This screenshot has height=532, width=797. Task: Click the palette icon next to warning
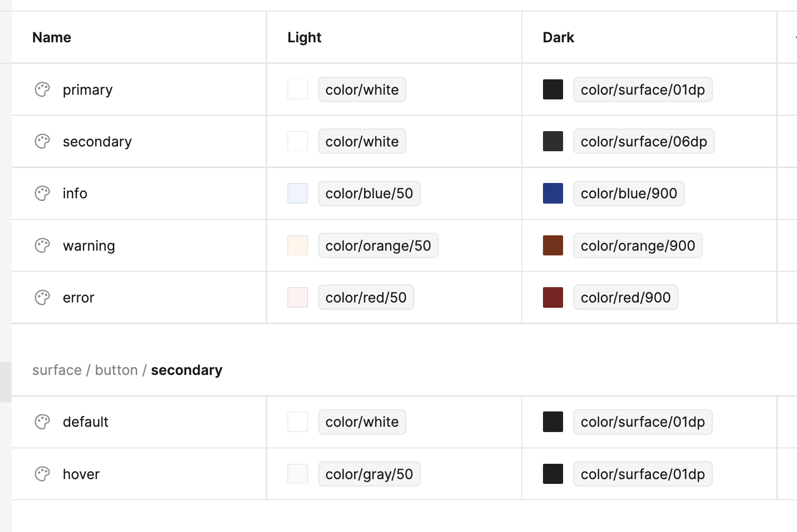tap(42, 245)
